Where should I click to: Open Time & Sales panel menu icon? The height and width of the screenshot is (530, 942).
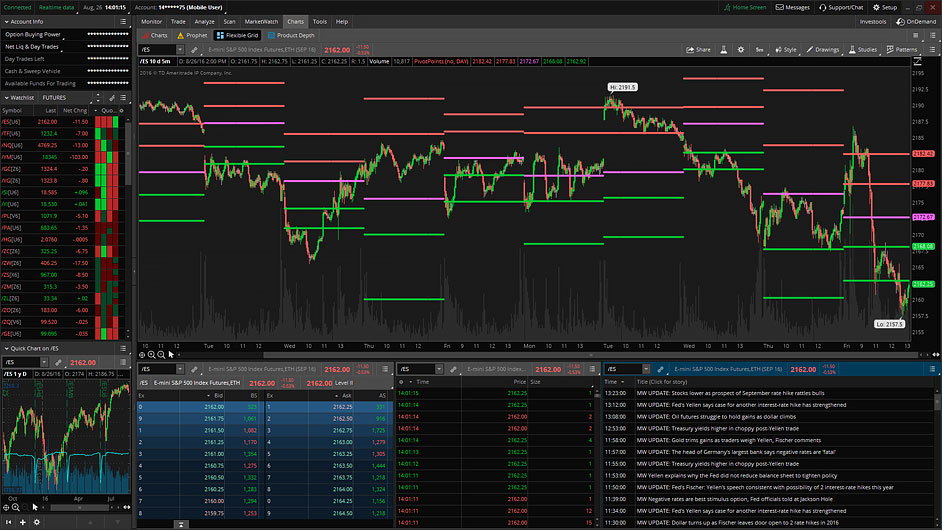pos(592,369)
